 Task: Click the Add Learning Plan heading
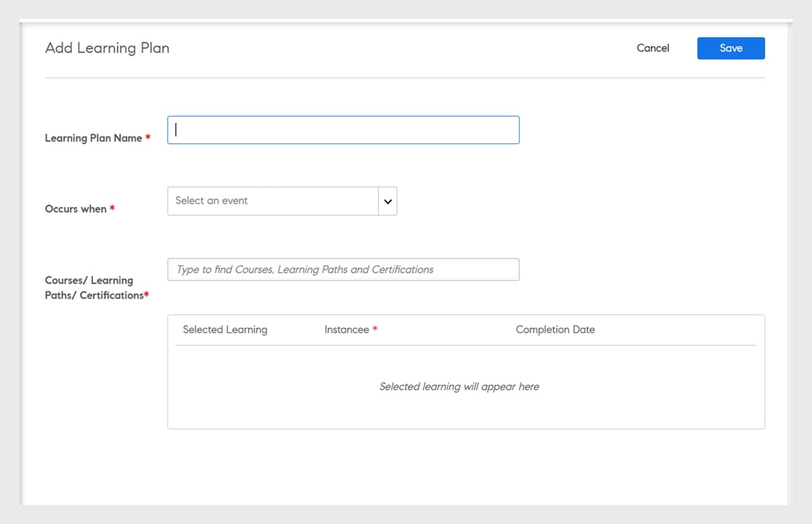107,48
